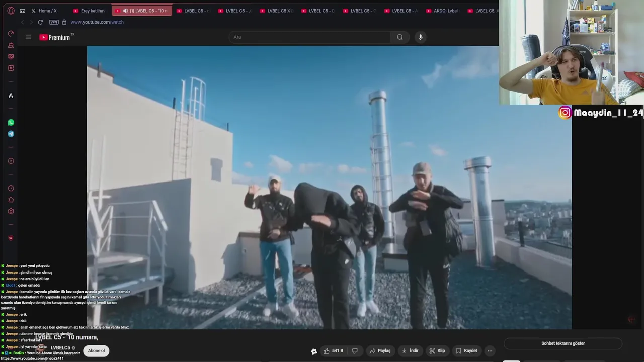The height and width of the screenshot is (362, 644).
Task: Switch to the 'Eray katlihav' tab
Action: [x=90, y=11]
